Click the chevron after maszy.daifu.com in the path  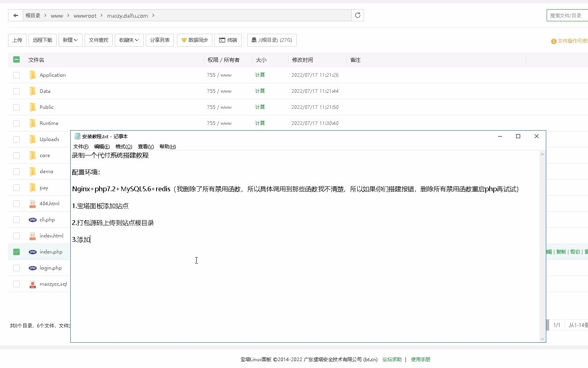point(153,16)
